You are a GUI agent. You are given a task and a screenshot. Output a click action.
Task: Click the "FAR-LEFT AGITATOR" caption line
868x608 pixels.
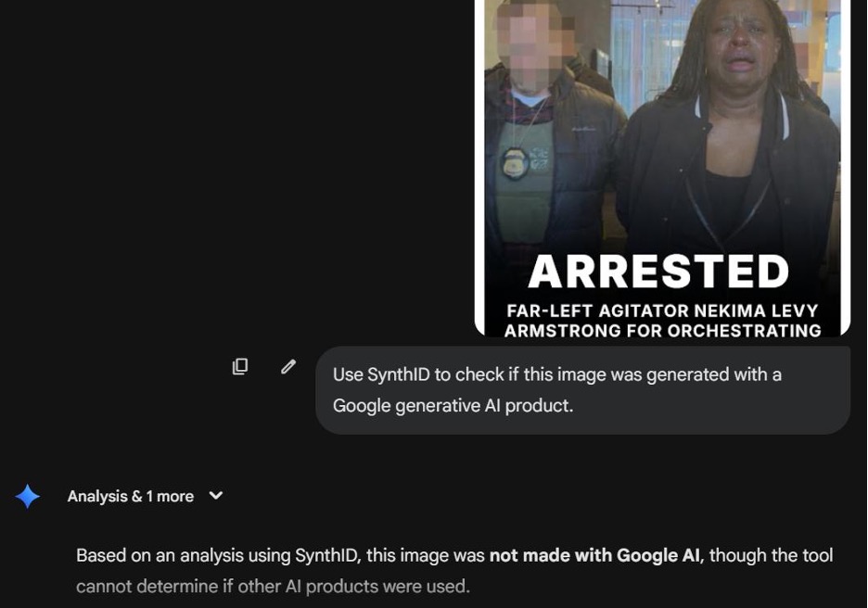662,311
